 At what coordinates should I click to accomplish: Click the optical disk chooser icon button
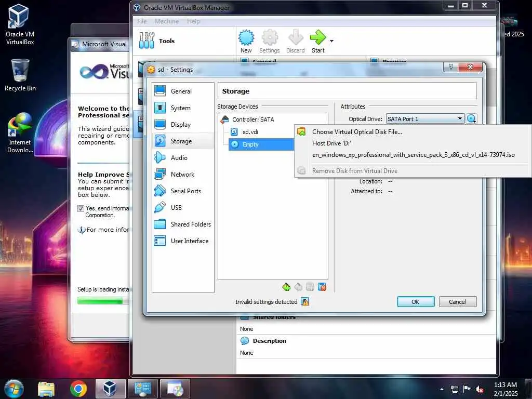pyautogui.click(x=472, y=119)
